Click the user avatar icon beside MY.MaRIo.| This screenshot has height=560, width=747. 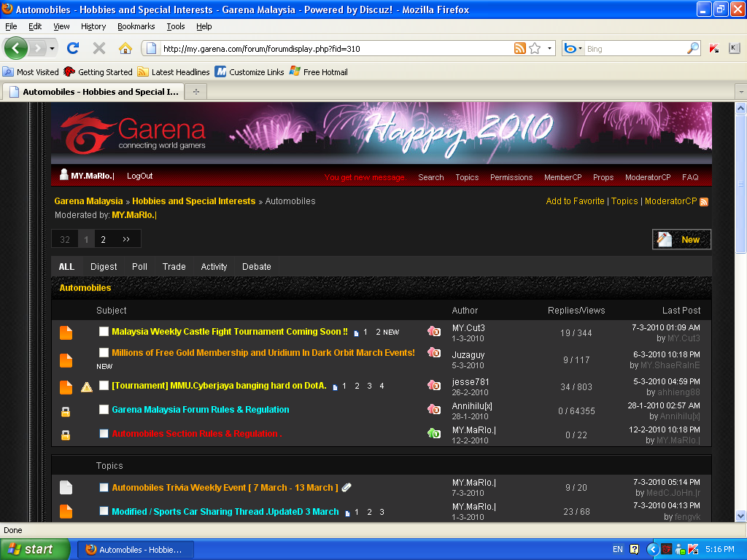point(64,175)
